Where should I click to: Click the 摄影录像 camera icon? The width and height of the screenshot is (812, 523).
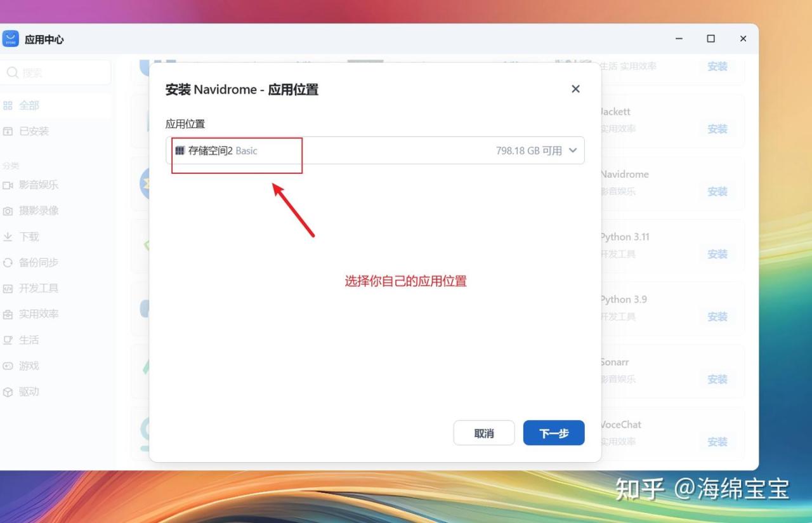pos(8,211)
